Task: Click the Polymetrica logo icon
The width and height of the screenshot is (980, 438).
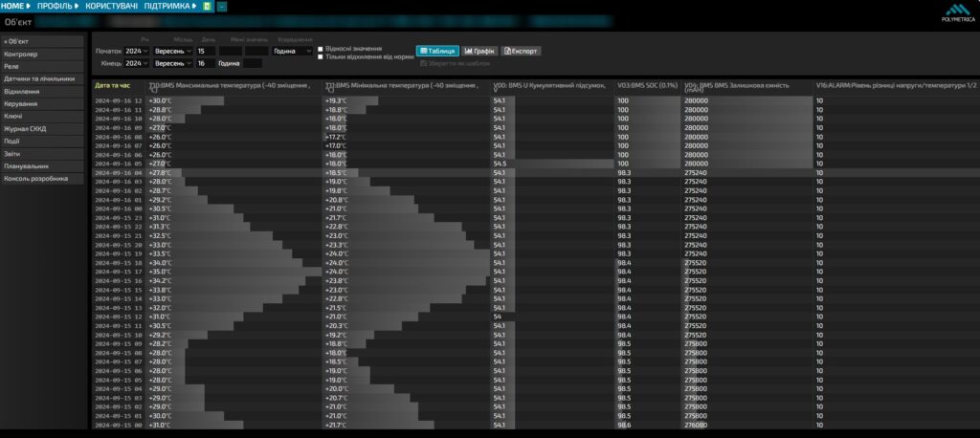Action: pos(957,10)
